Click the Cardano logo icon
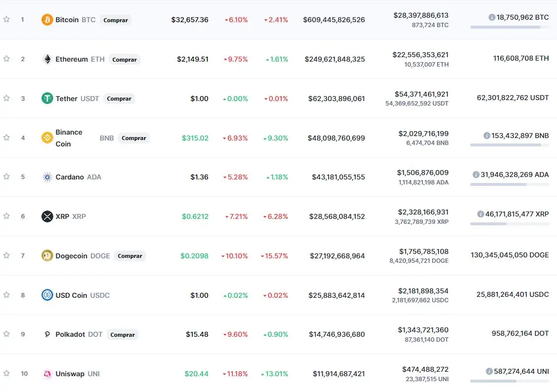Screen dimensions: 557x392 click(47, 177)
